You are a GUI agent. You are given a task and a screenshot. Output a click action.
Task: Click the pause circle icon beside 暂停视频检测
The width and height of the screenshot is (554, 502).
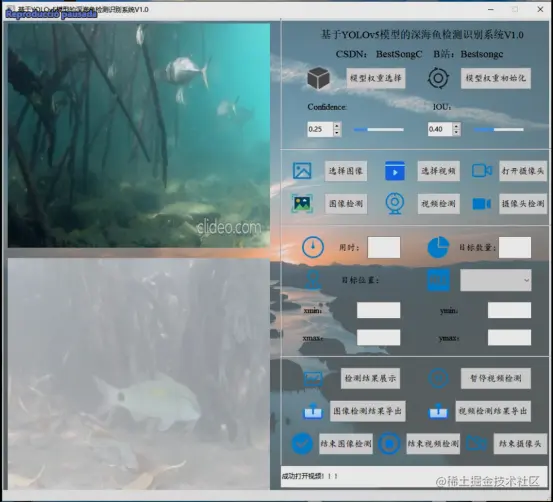tap(438, 378)
